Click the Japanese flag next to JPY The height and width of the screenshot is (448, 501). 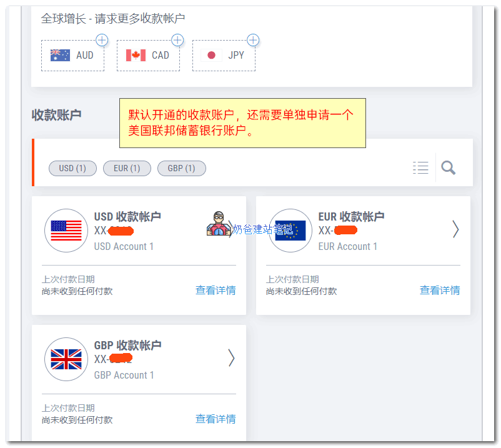[x=212, y=55]
